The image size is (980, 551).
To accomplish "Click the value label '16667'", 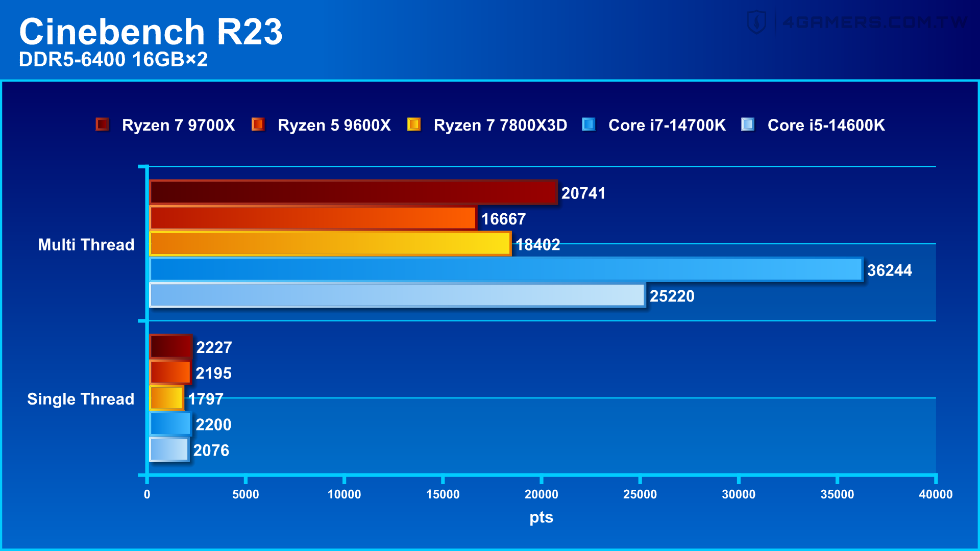I will coord(503,219).
